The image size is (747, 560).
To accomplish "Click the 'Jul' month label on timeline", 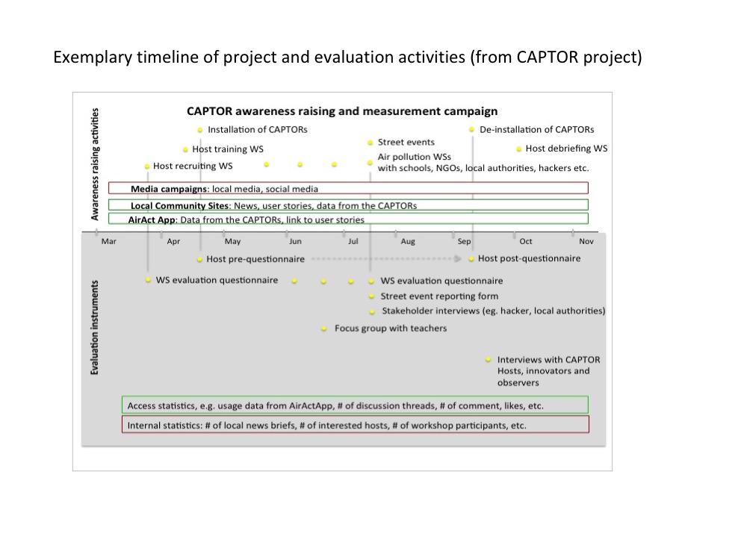I will 353,241.
